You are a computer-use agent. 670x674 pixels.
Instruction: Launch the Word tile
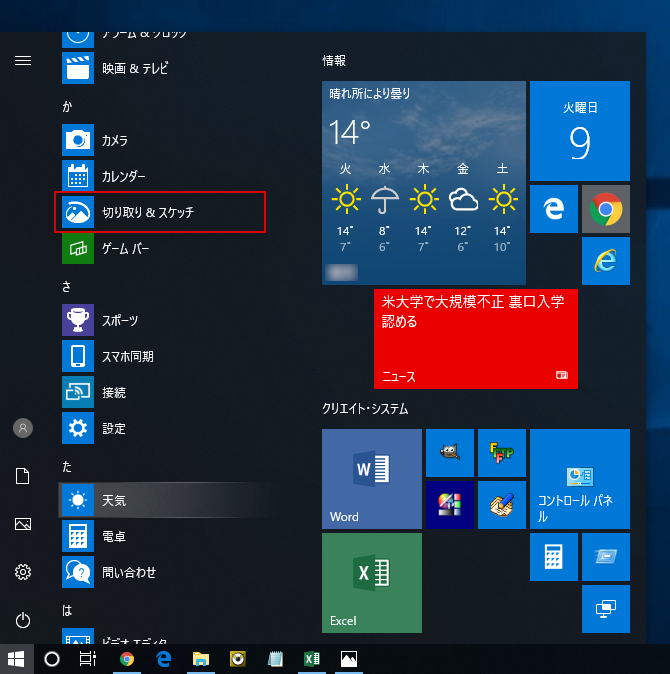tap(372, 479)
